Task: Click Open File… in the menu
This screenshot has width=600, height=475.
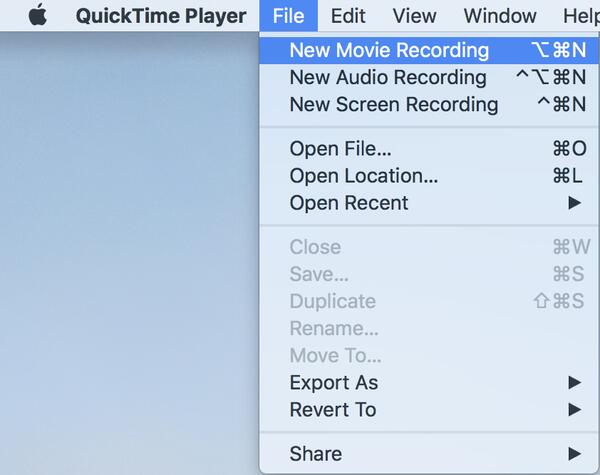Action: [x=340, y=149]
